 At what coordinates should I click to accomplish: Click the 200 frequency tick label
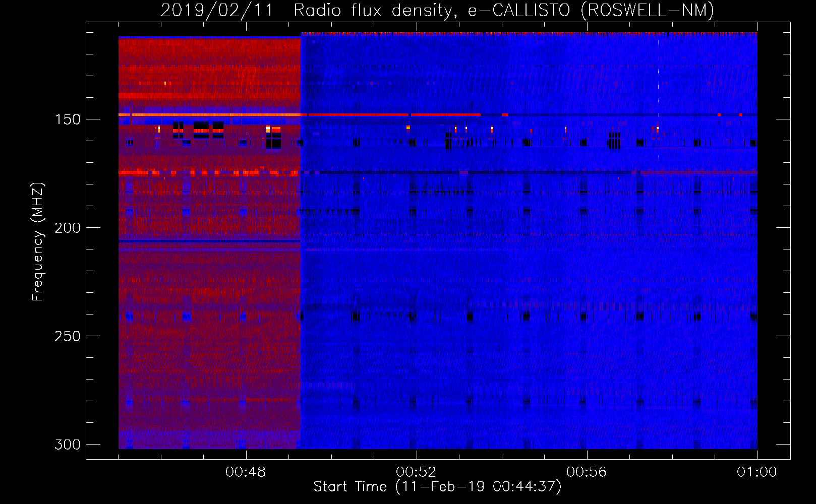pyautogui.click(x=68, y=228)
